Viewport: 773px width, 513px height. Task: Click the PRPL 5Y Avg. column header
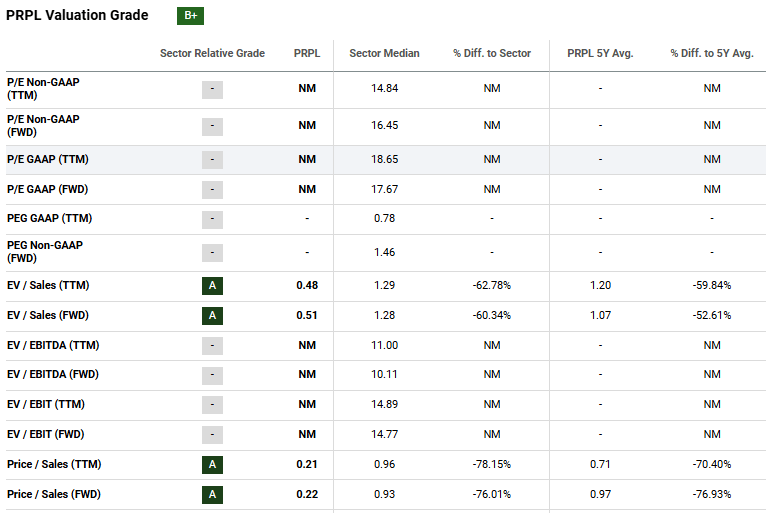(600, 53)
